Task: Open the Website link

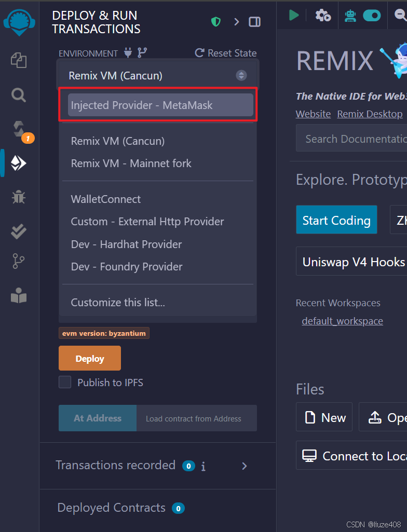Action: (x=313, y=114)
